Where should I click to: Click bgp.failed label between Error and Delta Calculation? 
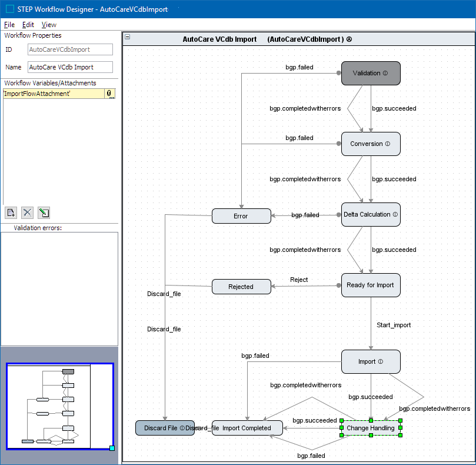tap(305, 215)
